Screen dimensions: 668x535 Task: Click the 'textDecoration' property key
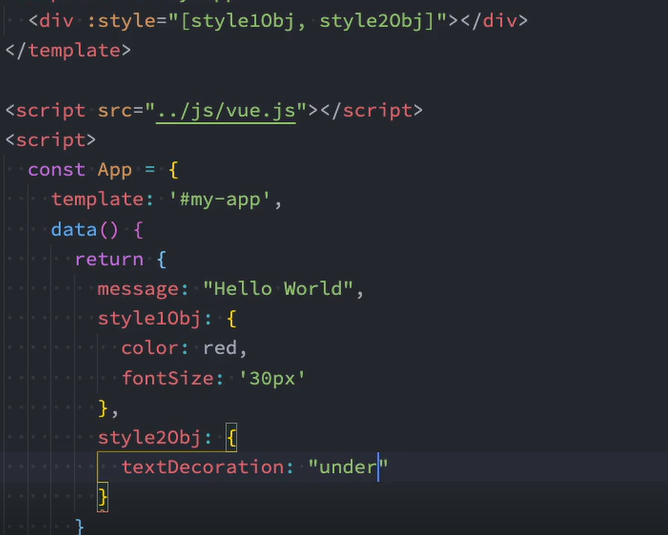tap(202, 467)
